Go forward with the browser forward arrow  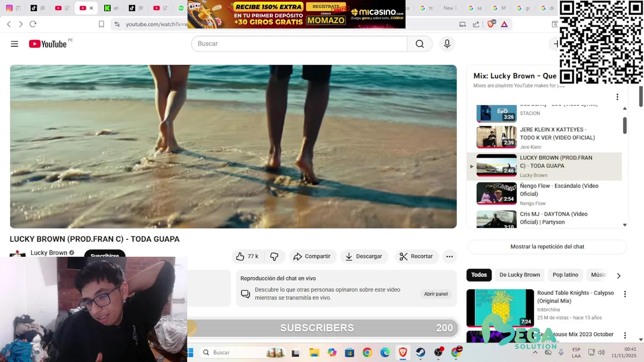pyautogui.click(x=21, y=24)
